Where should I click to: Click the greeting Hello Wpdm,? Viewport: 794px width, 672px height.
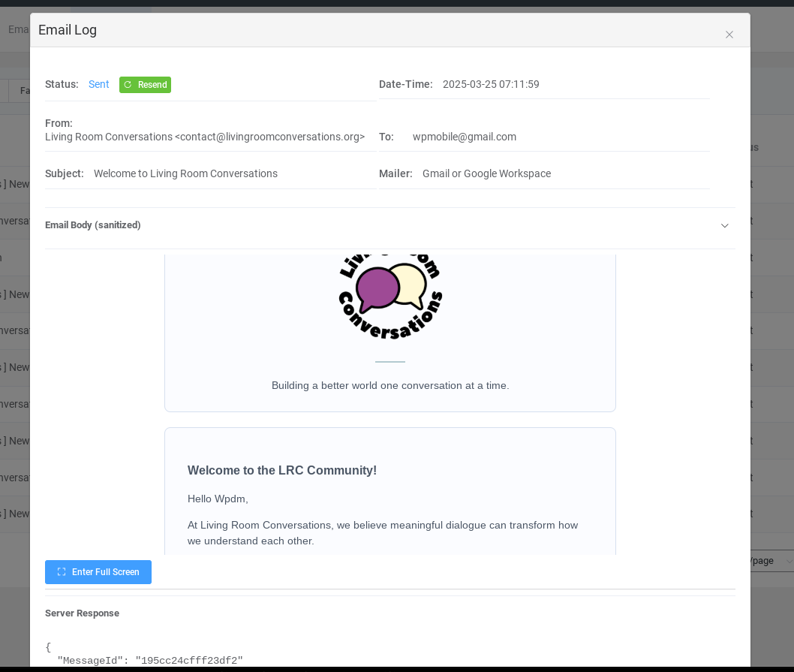218,499
